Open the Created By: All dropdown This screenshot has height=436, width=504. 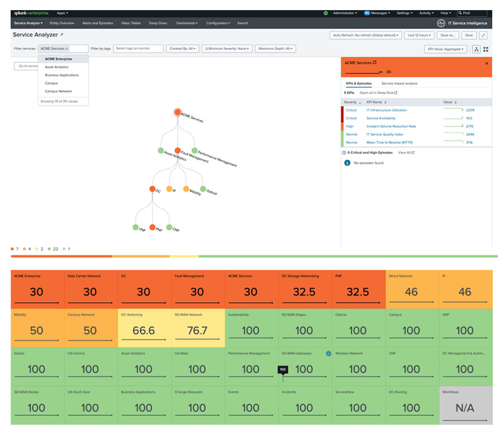click(183, 49)
